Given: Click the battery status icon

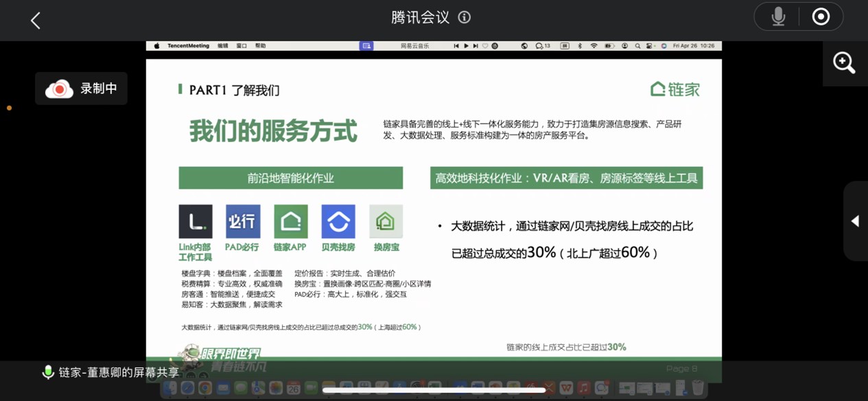Looking at the screenshot, I should (x=609, y=46).
